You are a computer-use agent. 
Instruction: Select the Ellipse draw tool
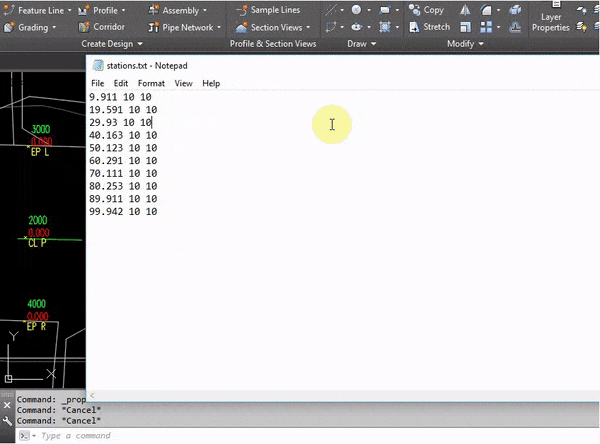click(x=356, y=27)
